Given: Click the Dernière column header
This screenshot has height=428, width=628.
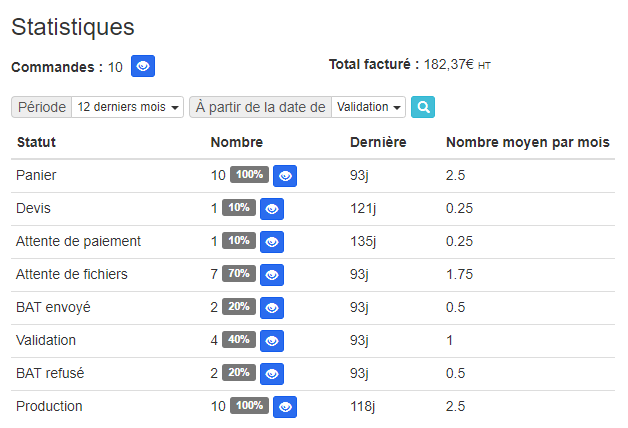Looking at the screenshot, I should point(378,143).
